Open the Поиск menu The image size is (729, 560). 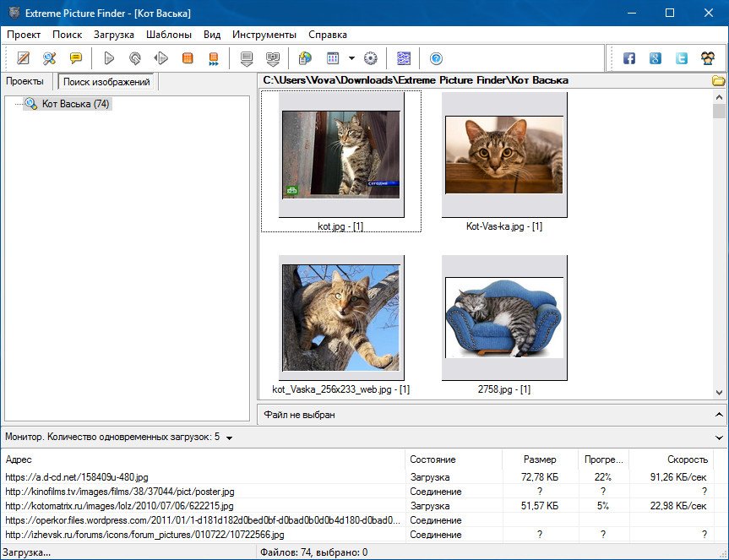click(68, 35)
